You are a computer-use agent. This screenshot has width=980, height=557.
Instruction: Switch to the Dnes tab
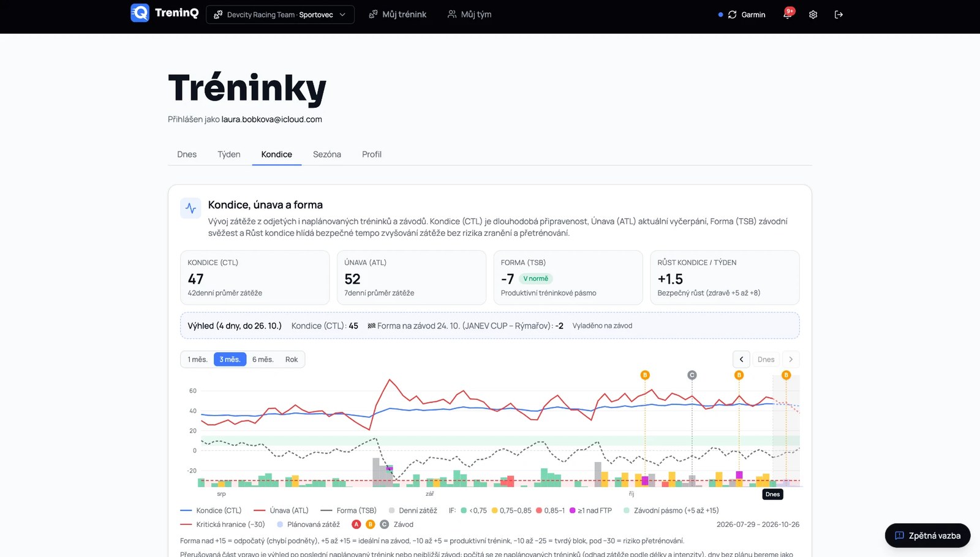coord(187,154)
